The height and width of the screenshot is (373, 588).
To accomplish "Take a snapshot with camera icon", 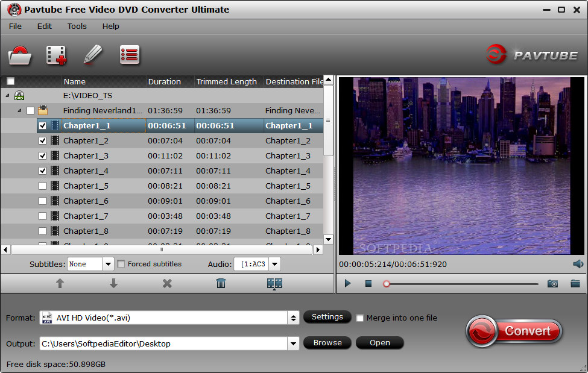I will coord(552,283).
